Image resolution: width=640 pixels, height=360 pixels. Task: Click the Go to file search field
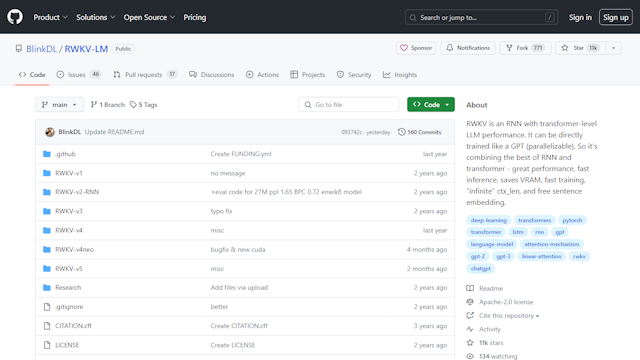pos(349,104)
